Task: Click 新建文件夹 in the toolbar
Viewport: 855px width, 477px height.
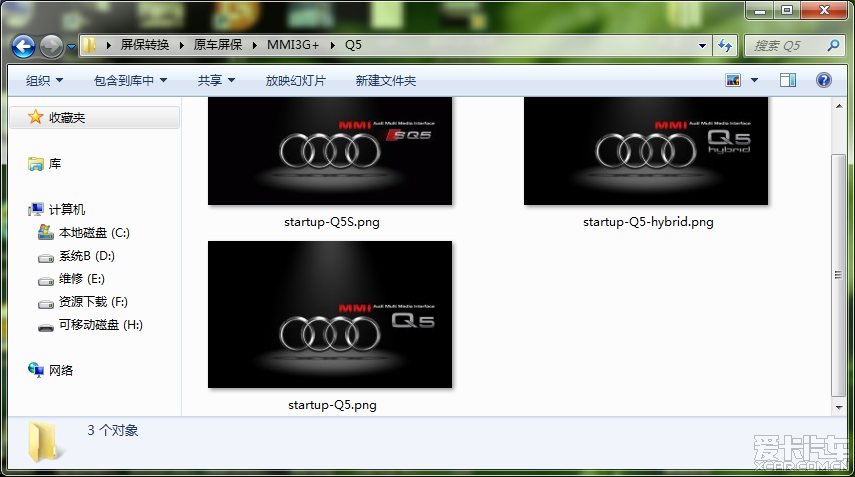Action: 386,81
